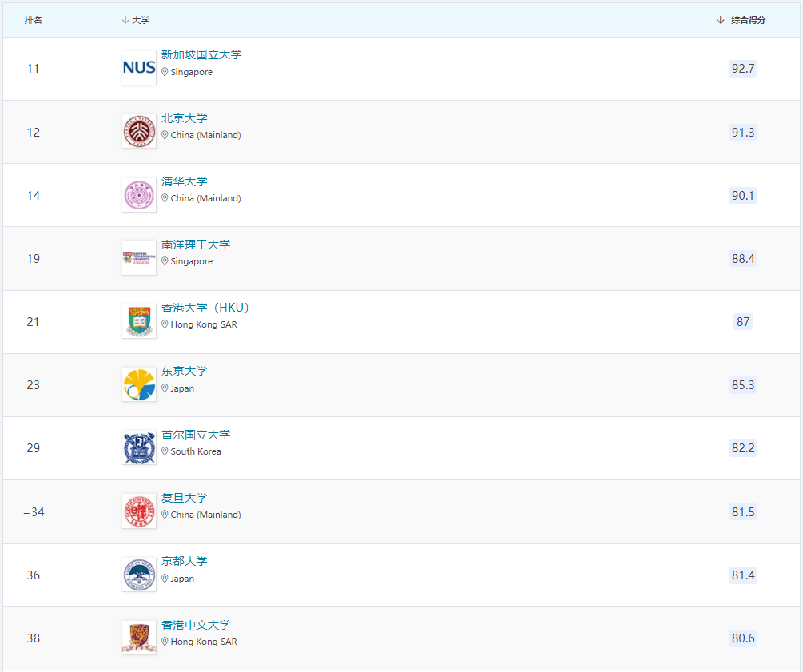Click the Seoul National University (首尔国立大学) logo
The width and height of the screenshot is (803, 672).
tap(139, 448)
